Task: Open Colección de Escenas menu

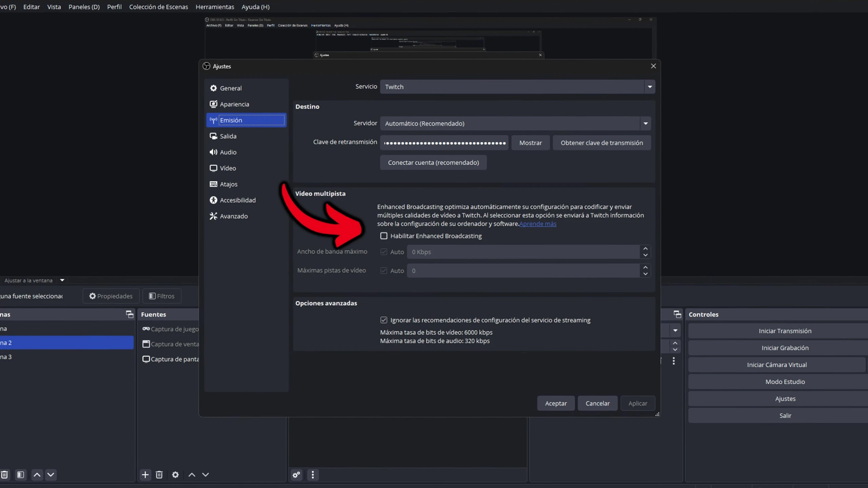Action: (158, 7)
